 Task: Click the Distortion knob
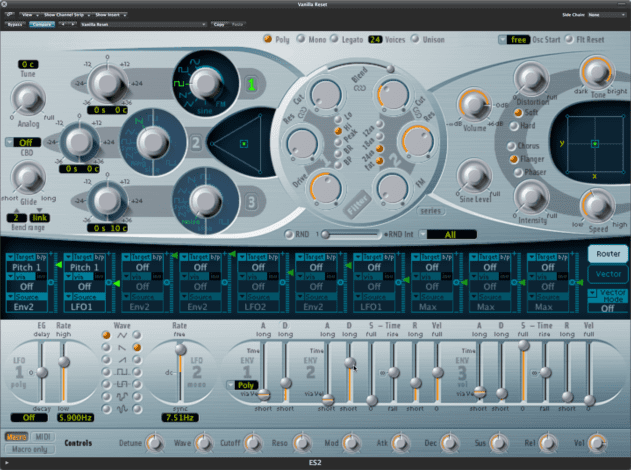point(532,78)
